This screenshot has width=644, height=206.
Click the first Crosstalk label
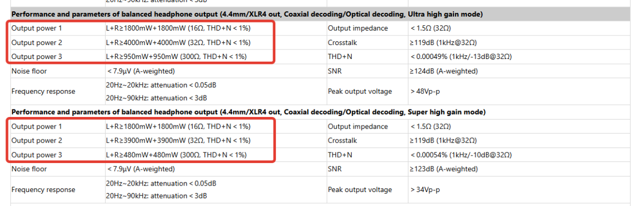click(342, 42)
